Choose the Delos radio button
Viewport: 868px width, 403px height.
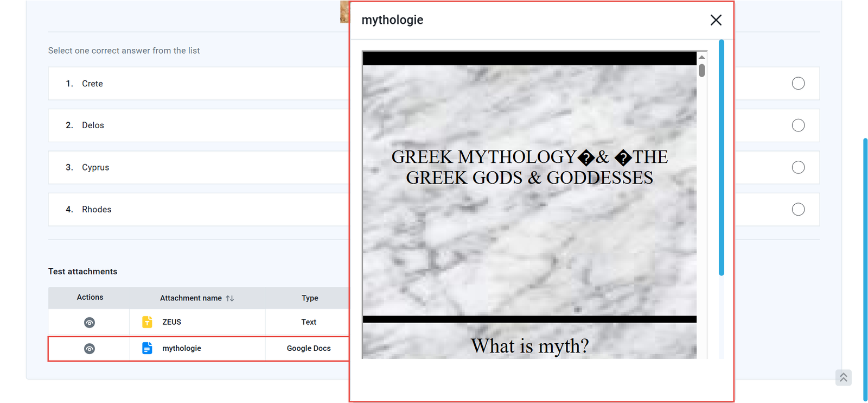coord(798,125)
